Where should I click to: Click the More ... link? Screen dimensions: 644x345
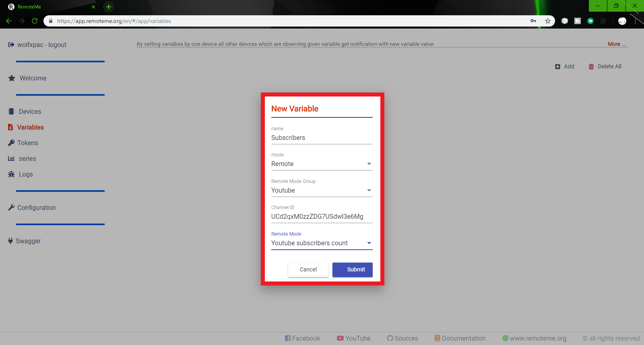click(x=617, y=44)
